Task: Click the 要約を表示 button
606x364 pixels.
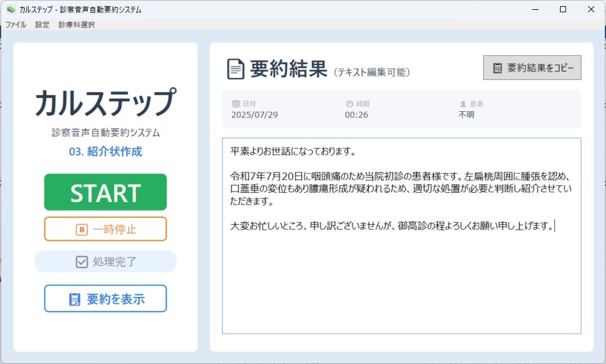Action: tap(106, 299)
